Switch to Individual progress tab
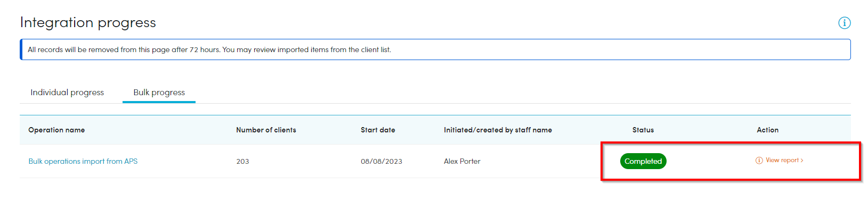This screenshot has height=201, width=868. [x=67, y=93]
